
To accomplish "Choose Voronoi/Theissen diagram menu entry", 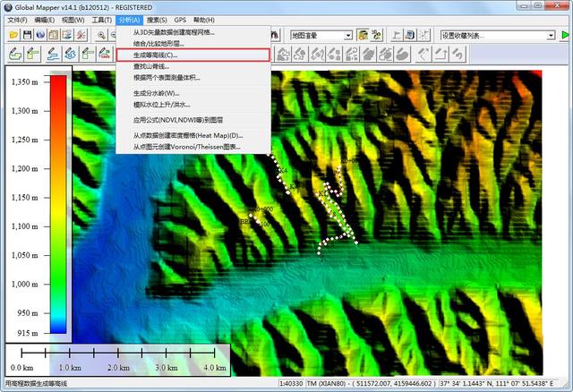I will [x=193, y=147].
